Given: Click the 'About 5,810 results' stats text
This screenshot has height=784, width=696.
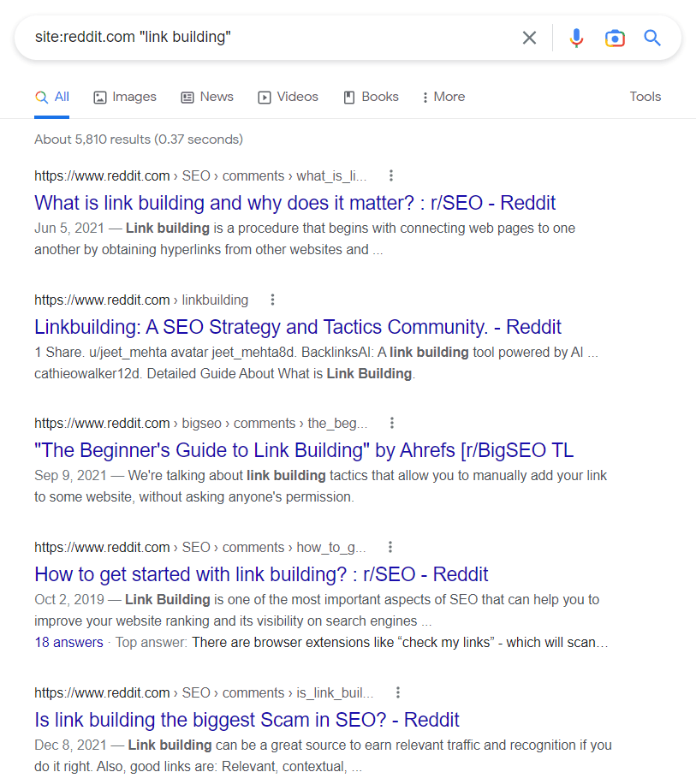Looking at the screenshot, I should pos(139,140).
